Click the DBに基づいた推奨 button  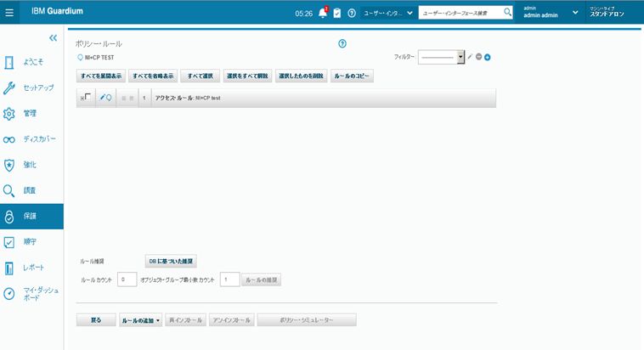tap(172, 262)
